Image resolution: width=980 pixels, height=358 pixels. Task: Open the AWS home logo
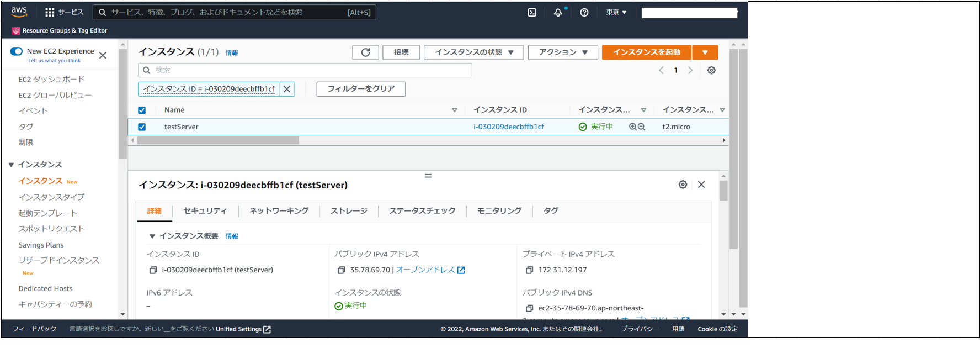tap(19, 12)
